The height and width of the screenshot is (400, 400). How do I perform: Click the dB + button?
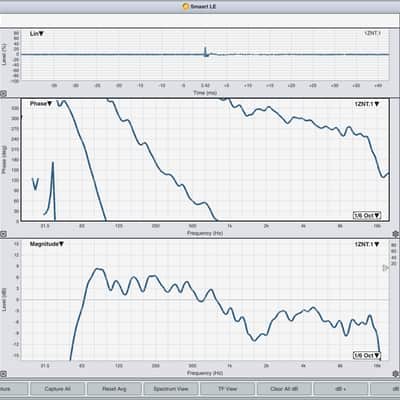341,389
